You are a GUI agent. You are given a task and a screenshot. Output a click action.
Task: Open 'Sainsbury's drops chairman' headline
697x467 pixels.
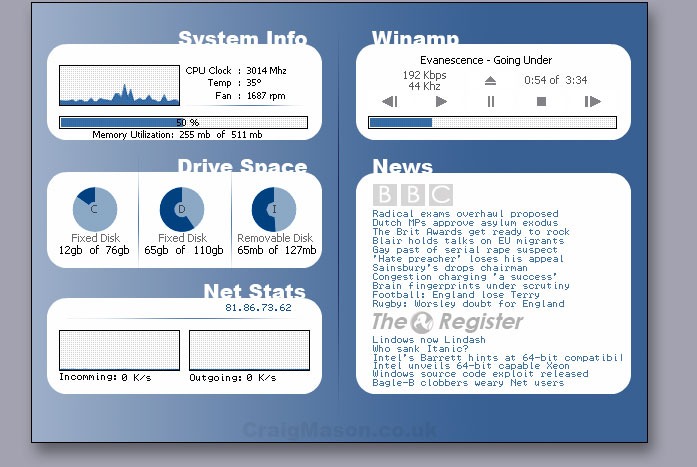450,268
